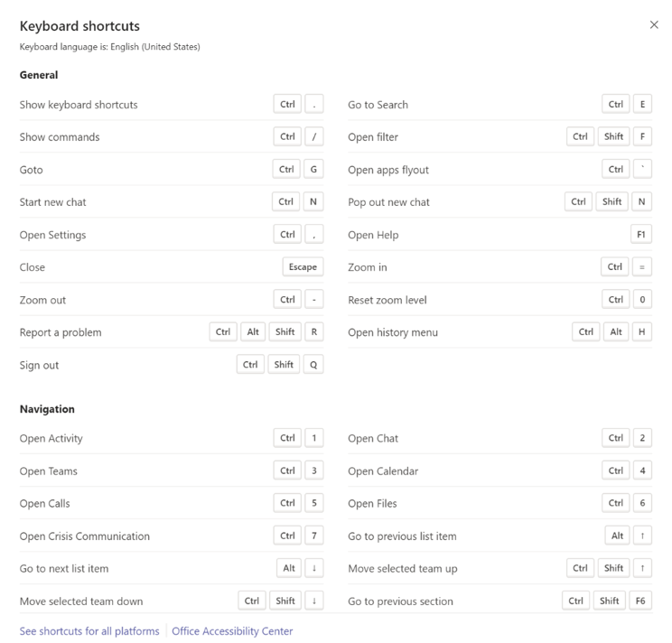Click the E key badge for Go to Search
This screenshot has width=672, height=643.
(642, 104)
